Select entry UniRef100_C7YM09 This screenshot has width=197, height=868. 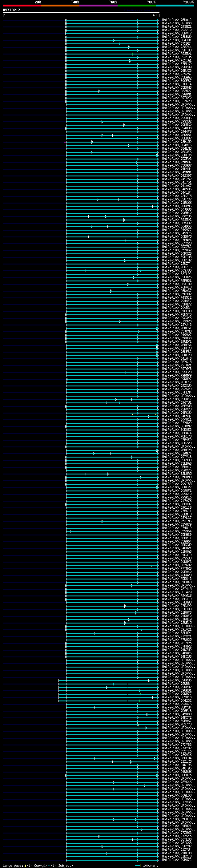tap(177, 423)
